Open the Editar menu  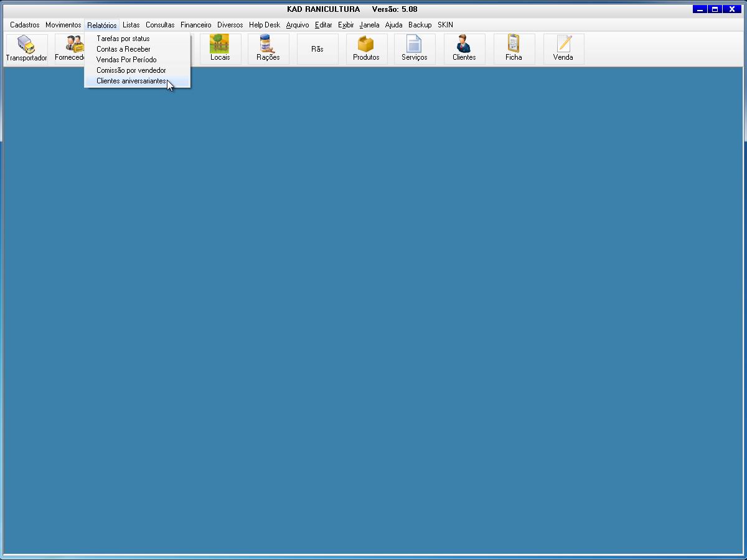tap(324, 25)
